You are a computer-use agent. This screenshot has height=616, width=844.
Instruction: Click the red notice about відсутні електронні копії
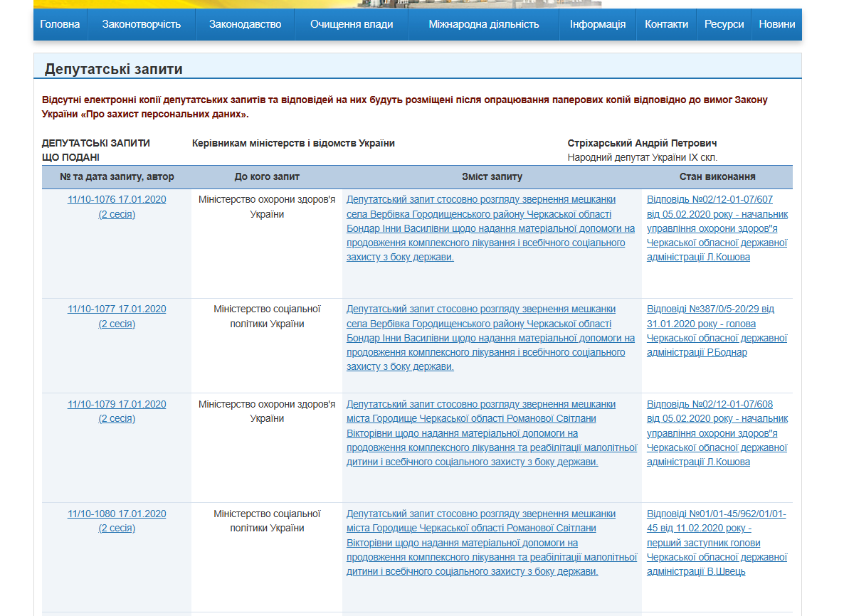405,107
